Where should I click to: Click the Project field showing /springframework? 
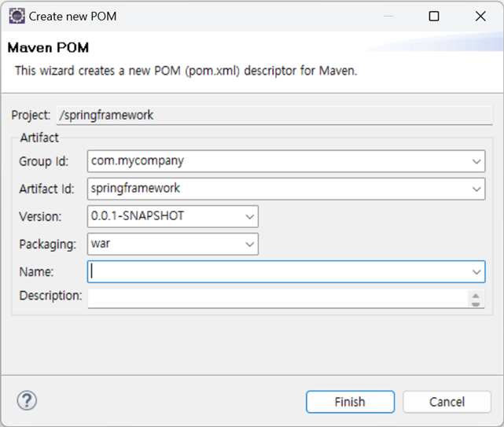[x=274, y=115]
